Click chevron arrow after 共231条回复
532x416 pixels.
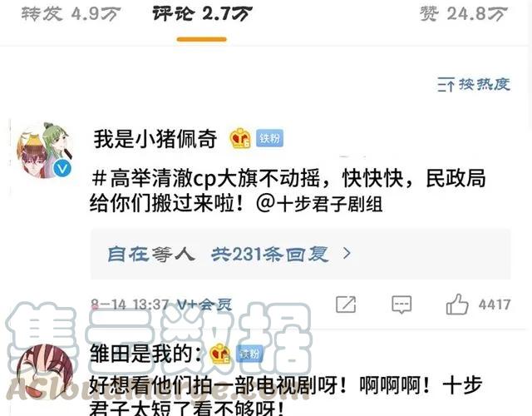tap(347, 253)
